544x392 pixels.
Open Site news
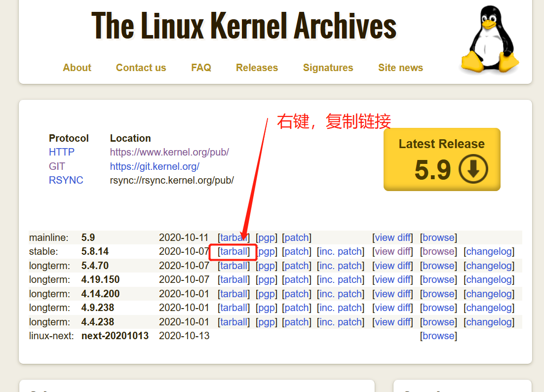[401, 68]
